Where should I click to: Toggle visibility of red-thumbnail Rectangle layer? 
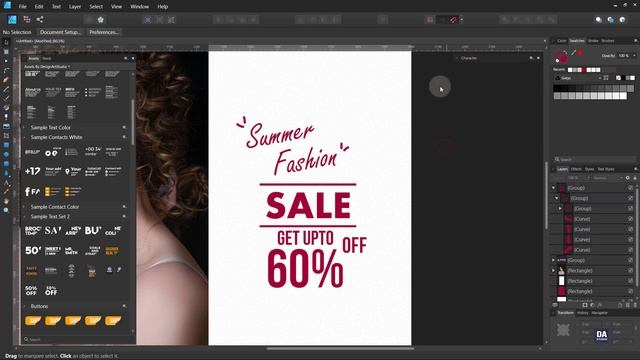point(630,291)
